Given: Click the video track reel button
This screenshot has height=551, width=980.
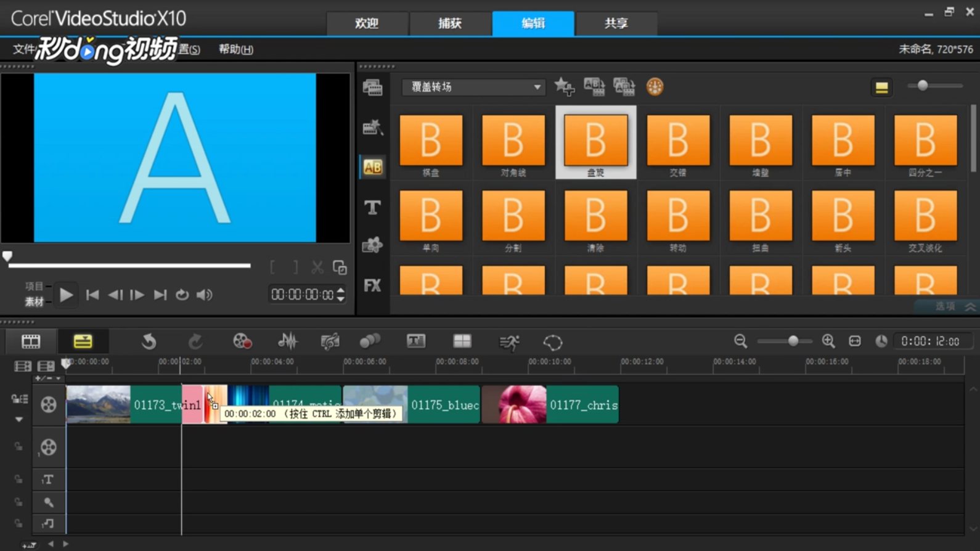Looking at the screenshot, I should point(48,404).
